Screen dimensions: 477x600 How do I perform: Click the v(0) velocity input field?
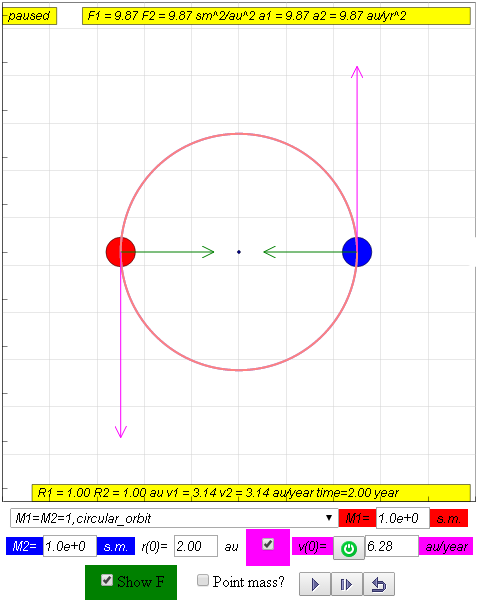(x=392, y=546)
